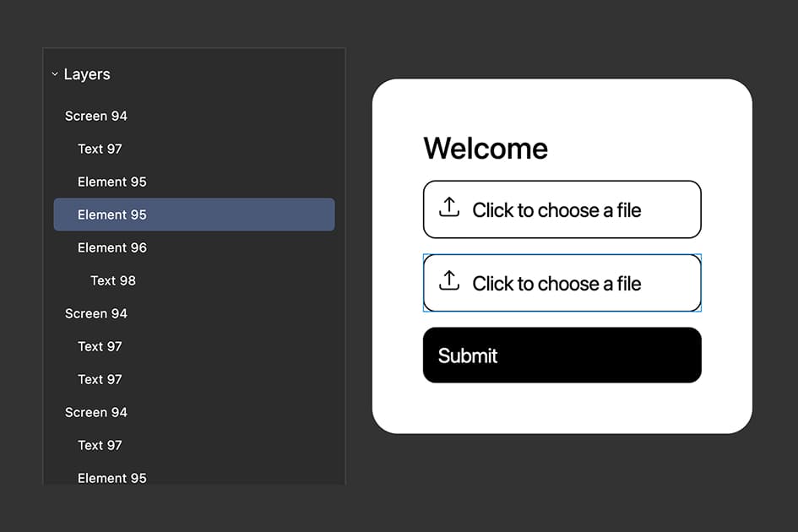Viewport: 798px width, 532px height.
Task: Click the highlighted Element 95 layer
Action: click(112, 214)
